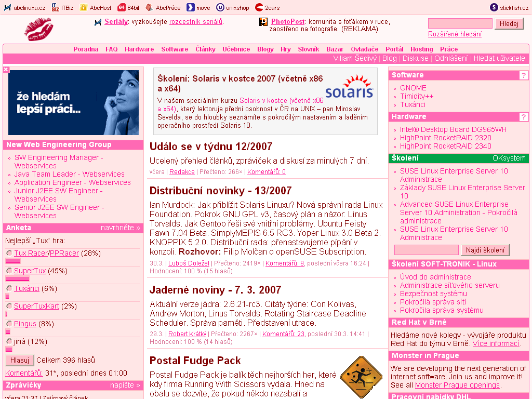Open the GNOME software link
The width and height of the screenshot is (532, 399).
tap(413, 88)
